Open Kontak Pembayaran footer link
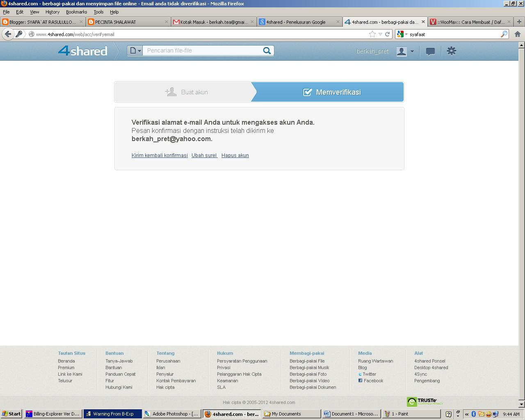This screenshot has width=525, height=420. tap(176, 381)
